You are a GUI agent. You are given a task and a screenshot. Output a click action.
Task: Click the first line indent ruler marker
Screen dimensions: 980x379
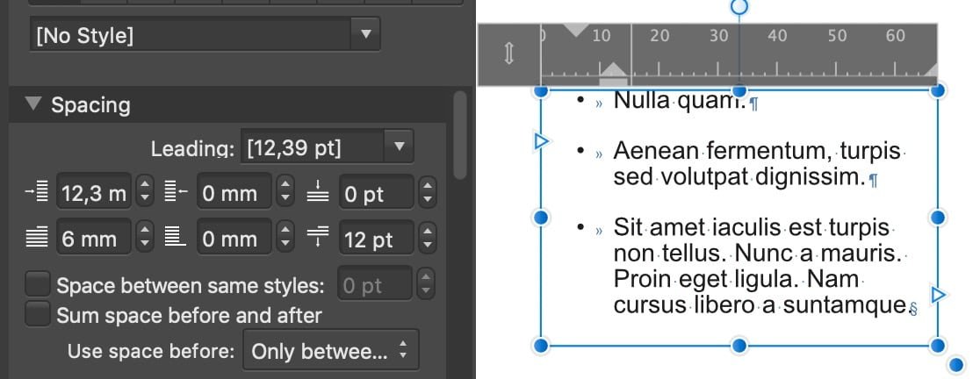pyautogui.click(x=576, y=29)
